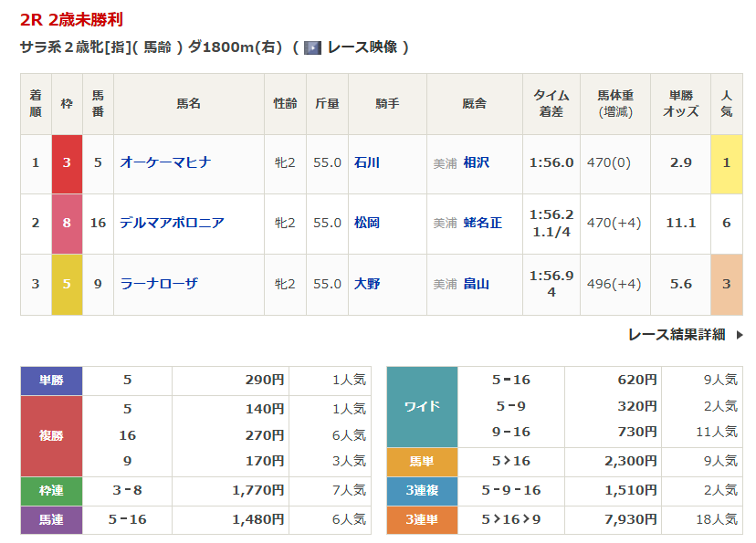
Task: Click the 単勝 payout label
Action: coord(51,381)
